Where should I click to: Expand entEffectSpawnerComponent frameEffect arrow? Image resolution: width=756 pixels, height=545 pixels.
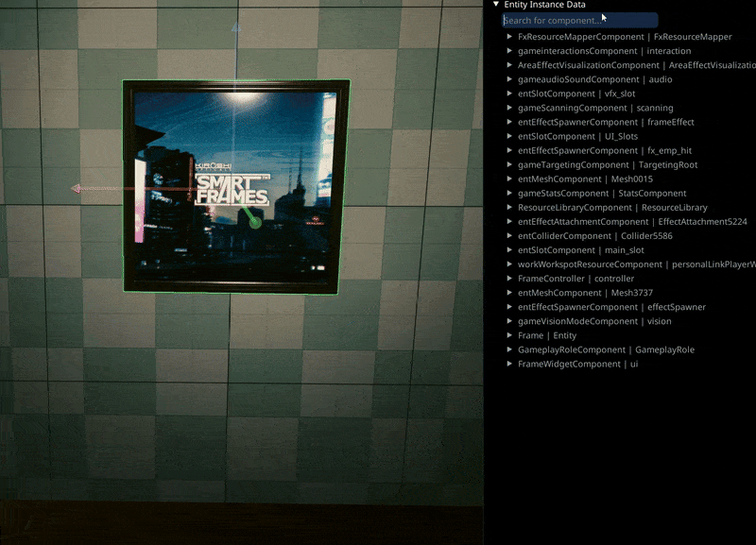coord(510,122)
